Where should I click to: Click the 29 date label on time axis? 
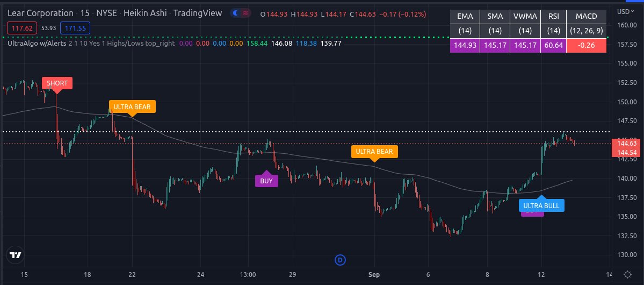click(292, 274)
